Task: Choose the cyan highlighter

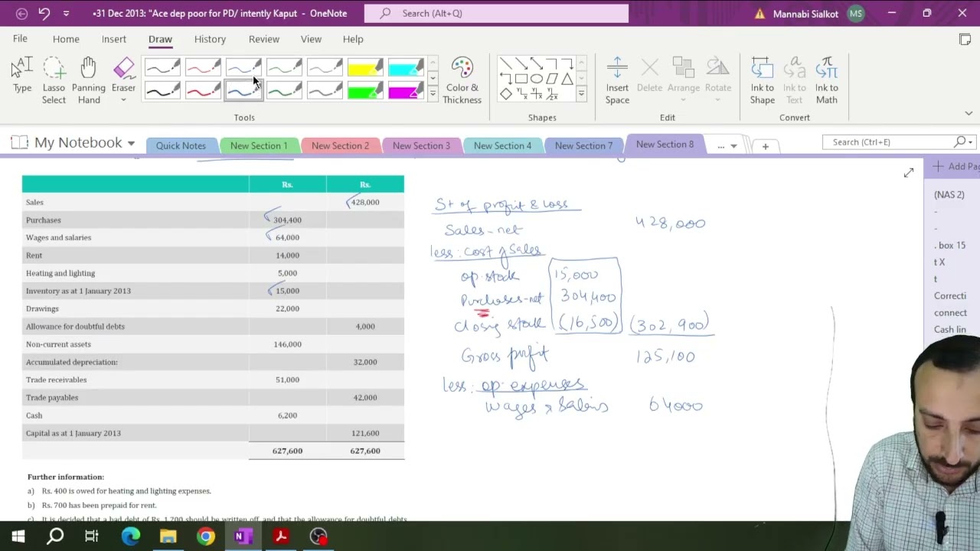Action: point(406,68)
